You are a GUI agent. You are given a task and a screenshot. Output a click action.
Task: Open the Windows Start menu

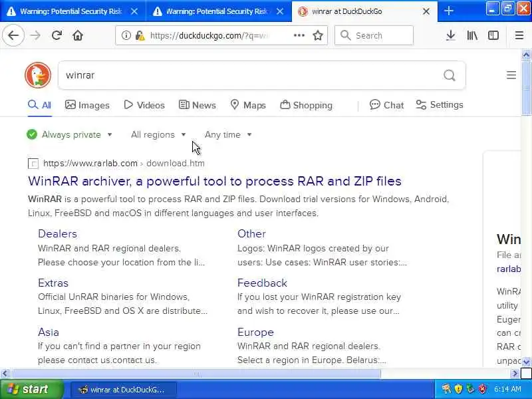click(x=31, y=389)
